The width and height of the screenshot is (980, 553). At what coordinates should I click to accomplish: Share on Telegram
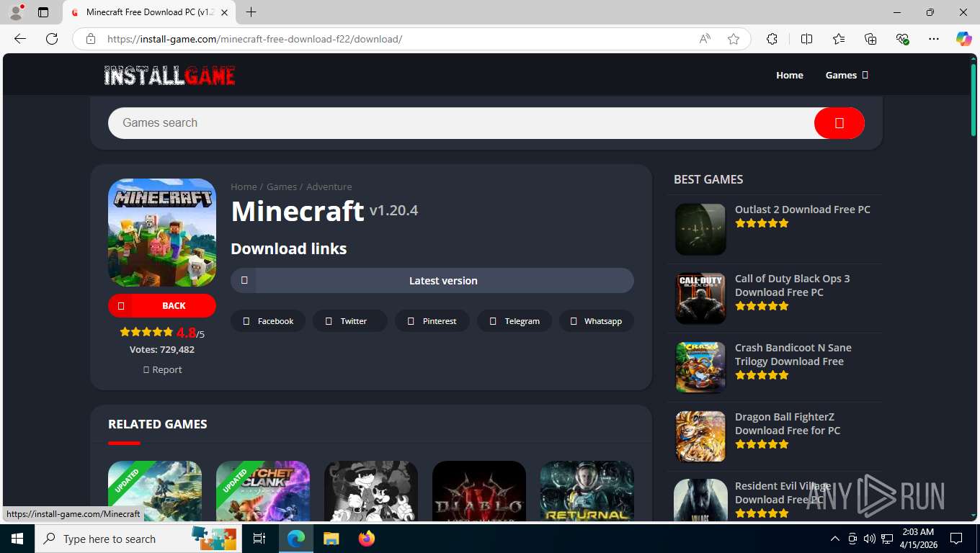tap(514, 321)
